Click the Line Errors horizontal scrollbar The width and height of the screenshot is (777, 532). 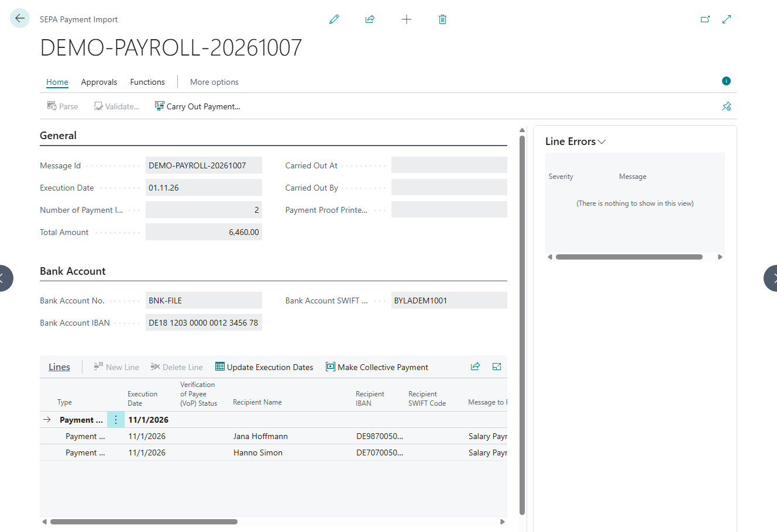pos(629,257)
